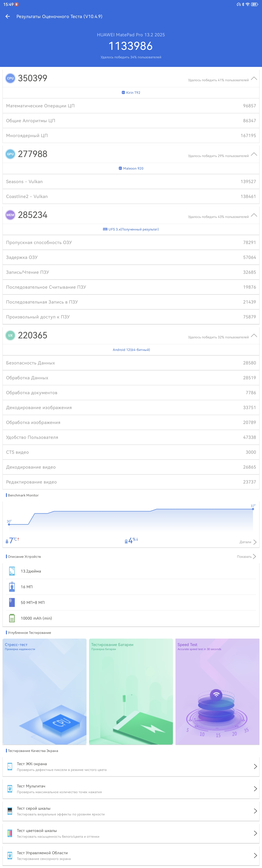The width and height of the screenshot is (262, 868).
Task: Tap the 37° end point on temperature graph
Action: click(253, 509)
